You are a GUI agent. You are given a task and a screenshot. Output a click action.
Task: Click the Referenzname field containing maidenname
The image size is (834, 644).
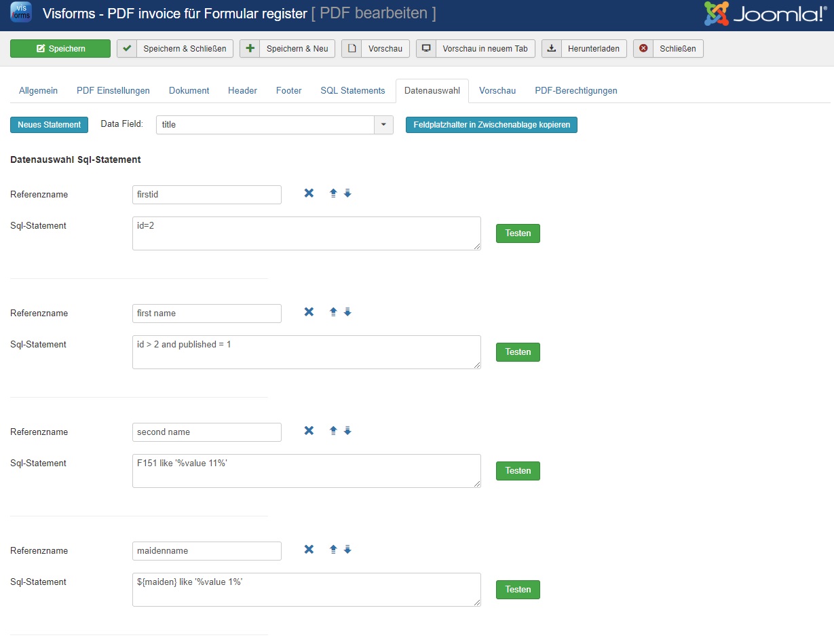click(206, 551)
